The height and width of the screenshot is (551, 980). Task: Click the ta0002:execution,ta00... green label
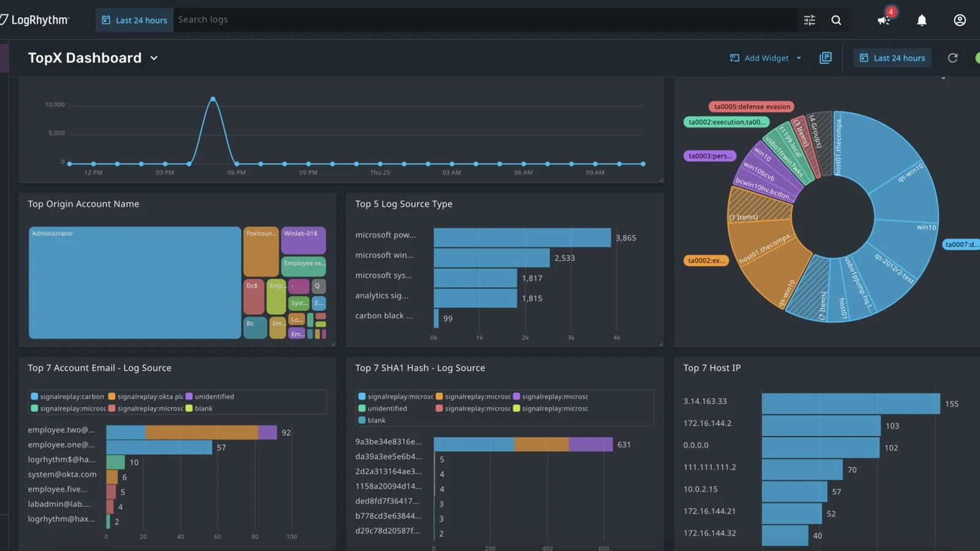(726, 122)
